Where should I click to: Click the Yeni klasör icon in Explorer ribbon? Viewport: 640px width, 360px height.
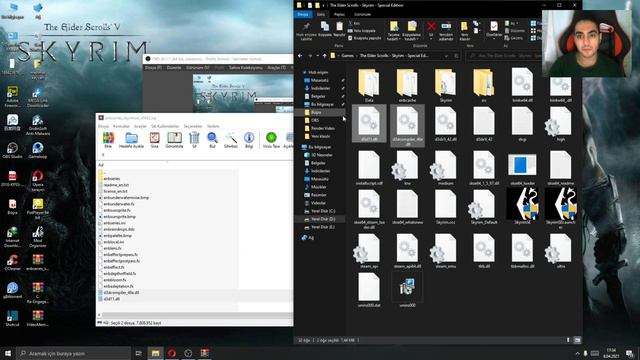point(464,31)
